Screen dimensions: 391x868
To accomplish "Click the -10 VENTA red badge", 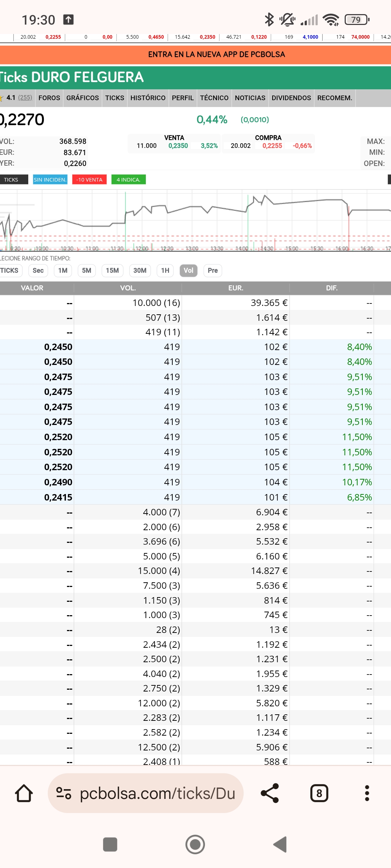I will tap(89, 180).
